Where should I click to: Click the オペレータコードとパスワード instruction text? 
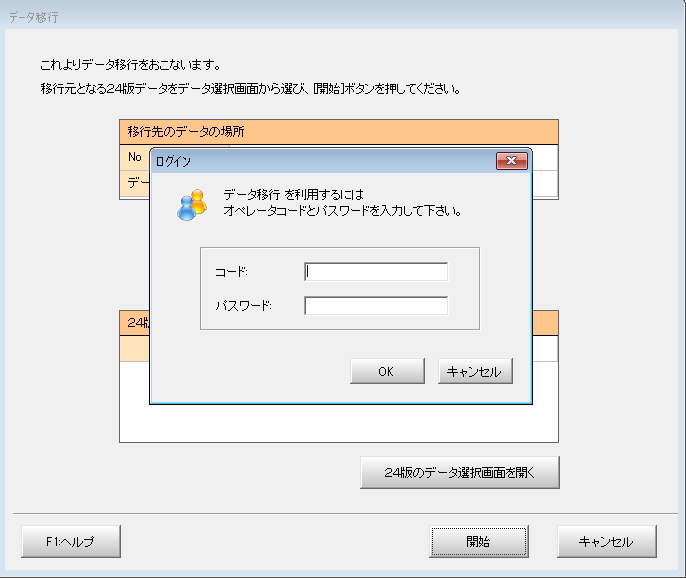point(343,211)
